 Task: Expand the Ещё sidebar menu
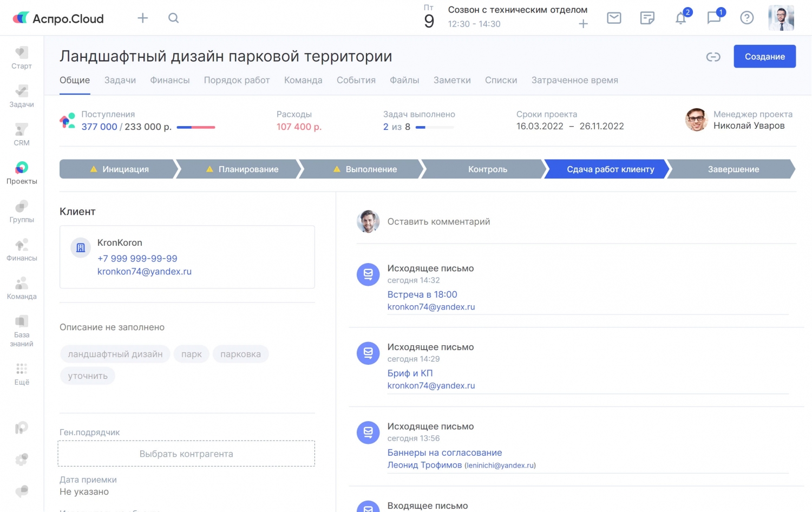22,374
